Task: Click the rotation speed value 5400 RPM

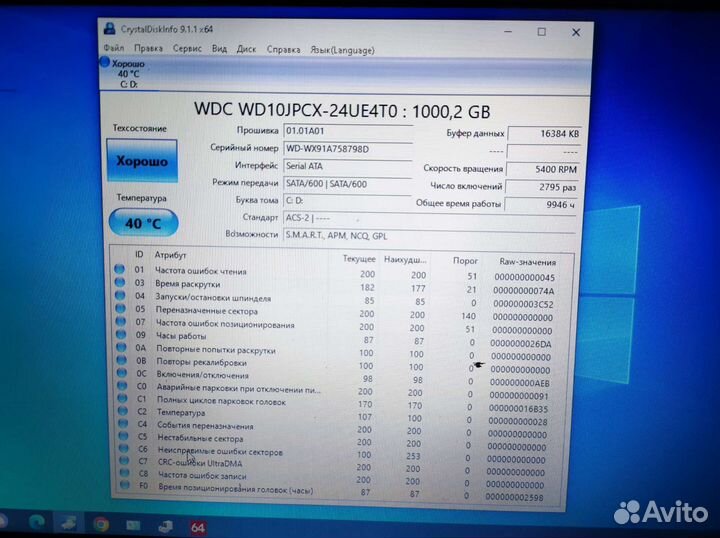Action: point(543,169)
